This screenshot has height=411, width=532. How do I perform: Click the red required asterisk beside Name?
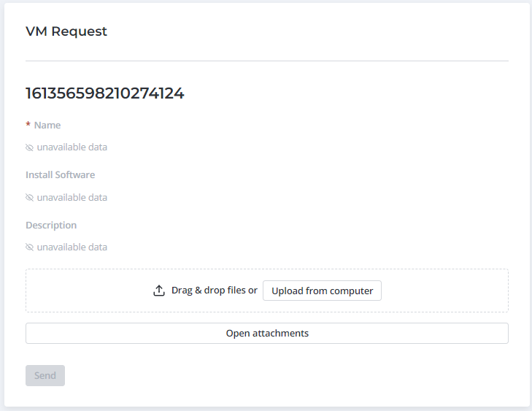[28, 126]
